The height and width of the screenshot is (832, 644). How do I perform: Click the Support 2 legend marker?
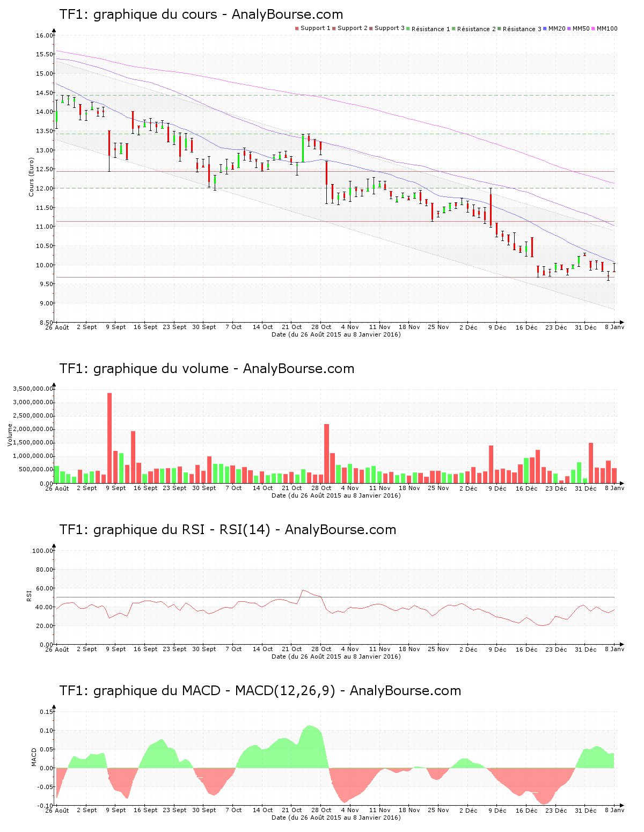coord(334,28)
